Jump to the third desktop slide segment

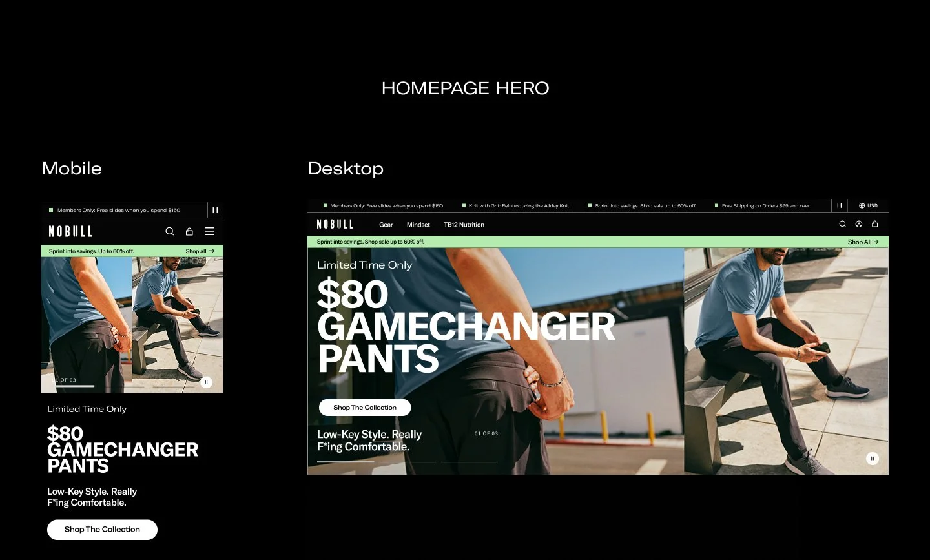[x=470, y=462]
